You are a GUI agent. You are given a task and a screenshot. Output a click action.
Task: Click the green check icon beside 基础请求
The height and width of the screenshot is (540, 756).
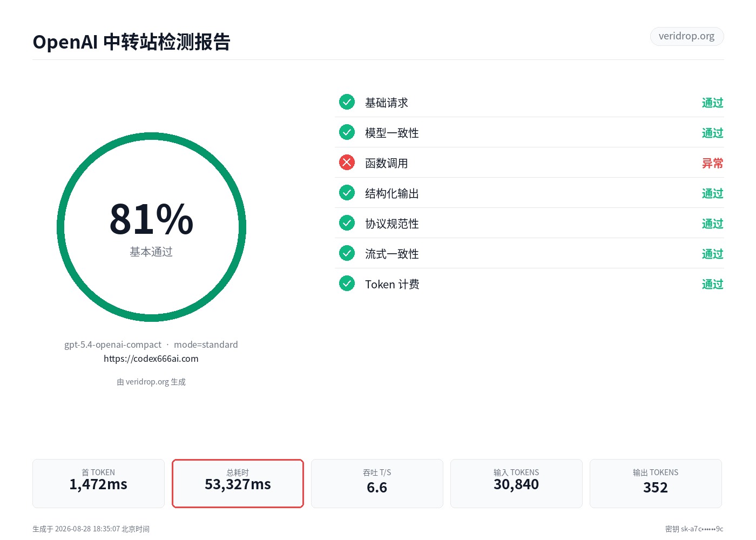(347, 102)
